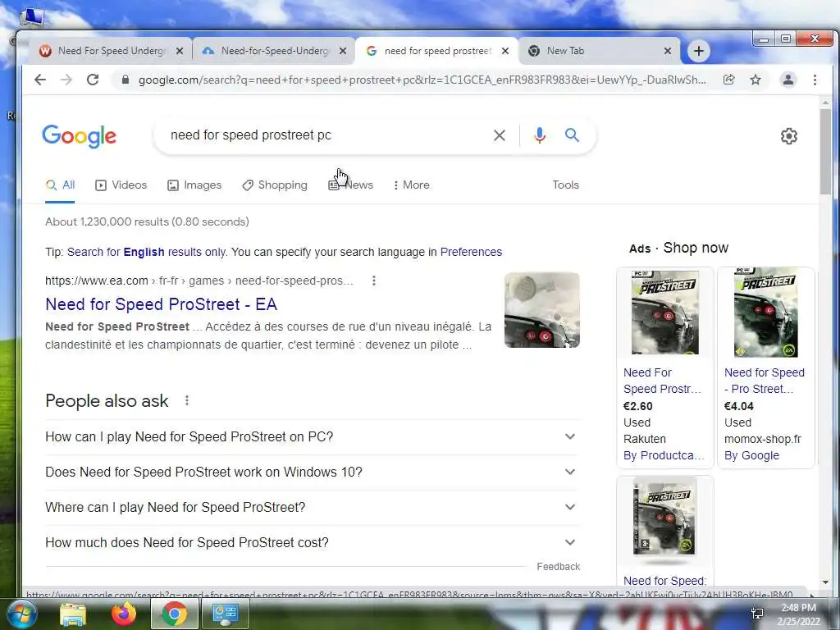Viewport: 840px width, 630px height.
Task: Click Feedback link
Action: click(x=558, y=566)
